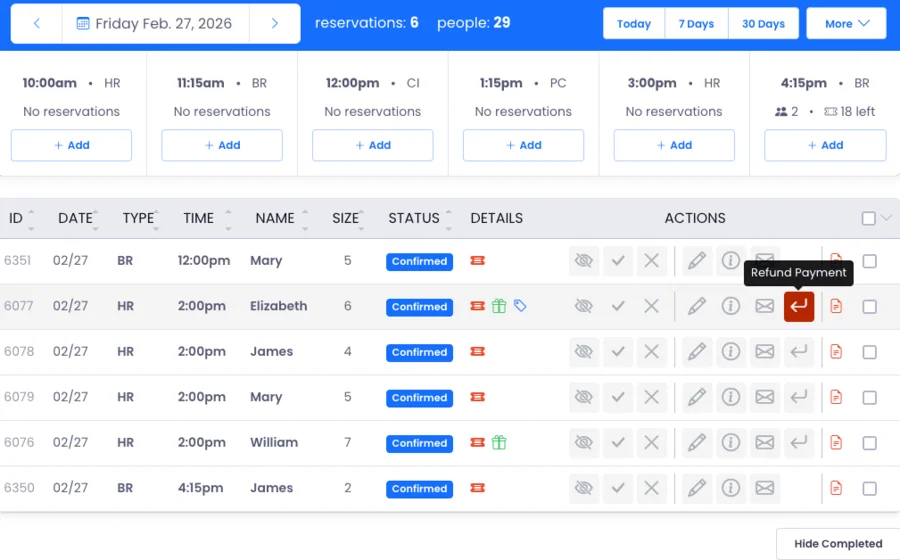Screen dimensions: 900x560
Task: Select checkbox for reservation 6077
Action: pos(870,306)
